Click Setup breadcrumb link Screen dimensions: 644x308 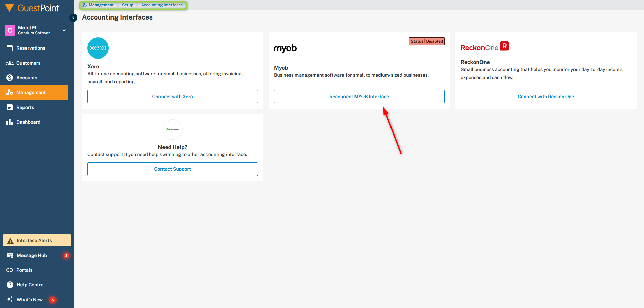click(x=128, y=5)
